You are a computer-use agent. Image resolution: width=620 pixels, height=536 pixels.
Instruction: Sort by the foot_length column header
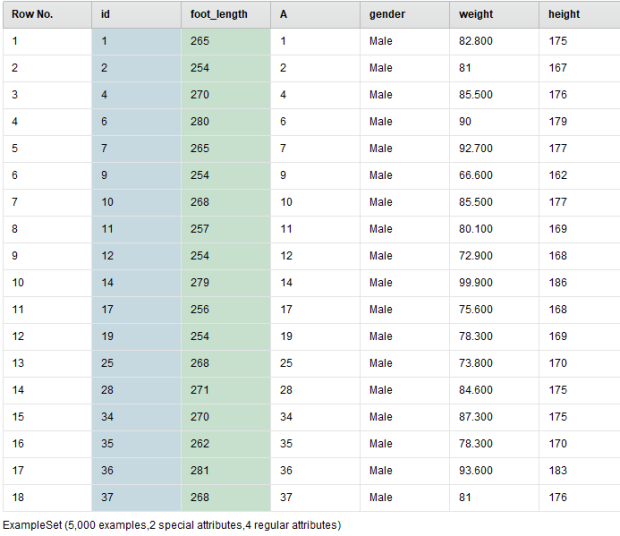226,15
